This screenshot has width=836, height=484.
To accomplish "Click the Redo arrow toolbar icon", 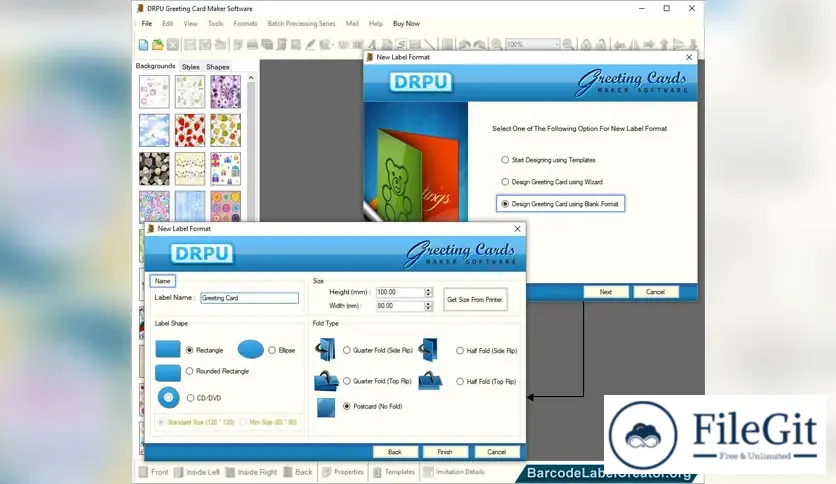I will point(479,45).
